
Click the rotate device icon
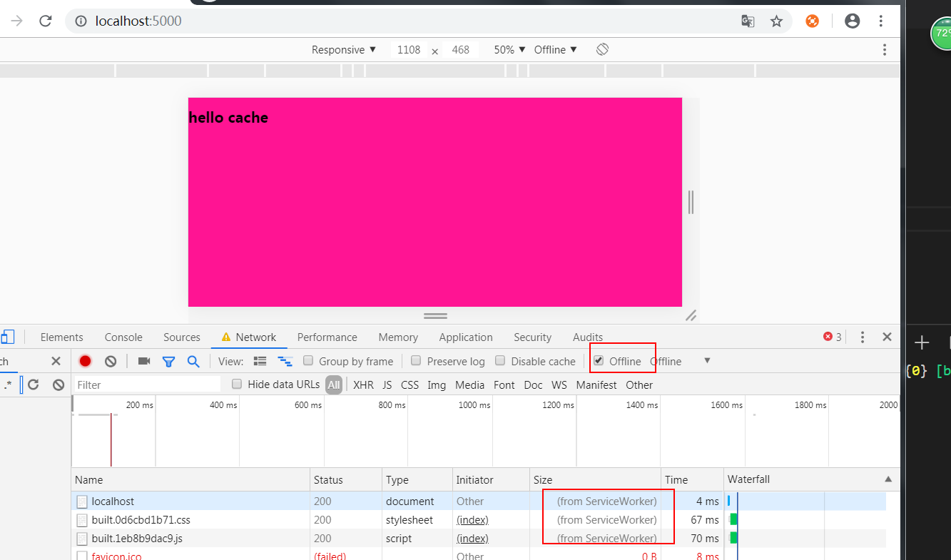(x=602, y=49)
